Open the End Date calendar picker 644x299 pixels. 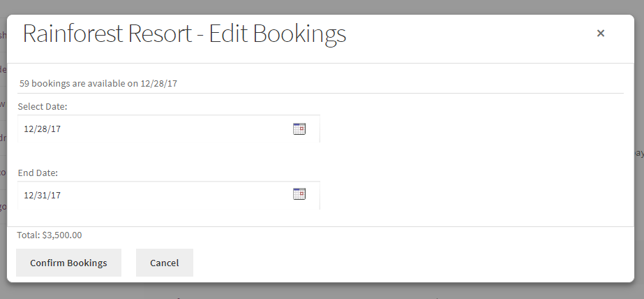pyautogui.click(x=299, y=194)
